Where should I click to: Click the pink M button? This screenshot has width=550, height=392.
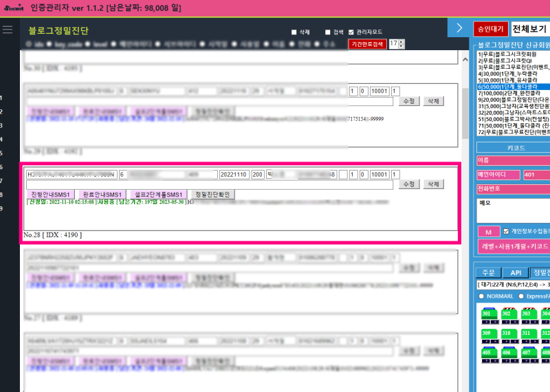489,232
